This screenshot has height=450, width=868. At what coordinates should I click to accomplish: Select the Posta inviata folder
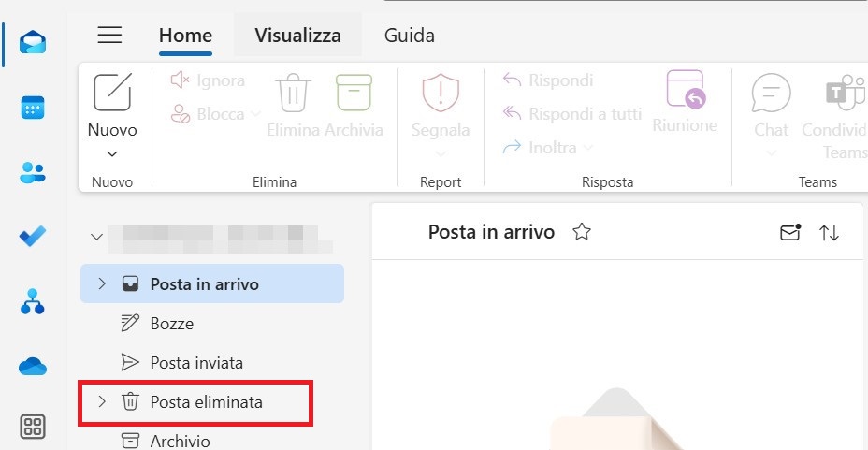[196, 363]
